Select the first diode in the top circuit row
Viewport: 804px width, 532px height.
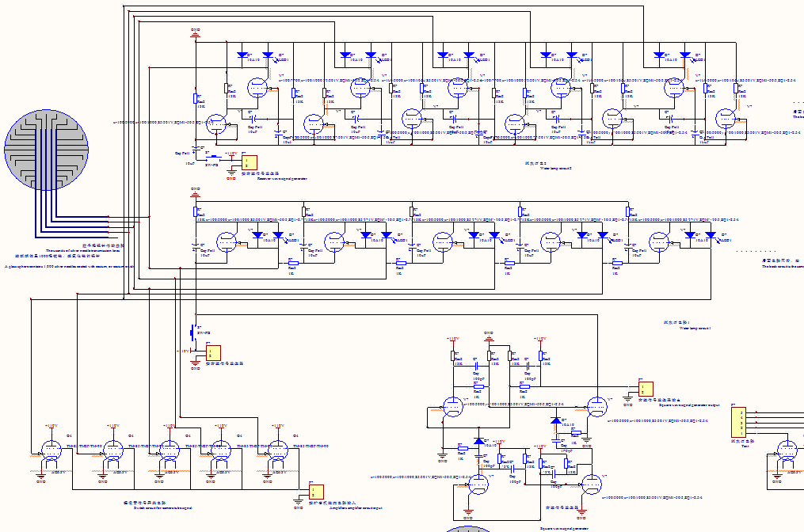(242, 55)
